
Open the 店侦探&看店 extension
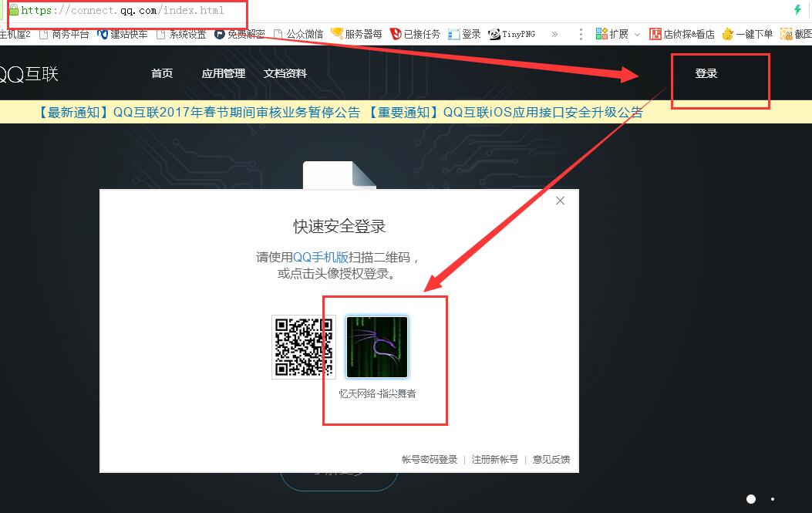click(x=682, y=34)
